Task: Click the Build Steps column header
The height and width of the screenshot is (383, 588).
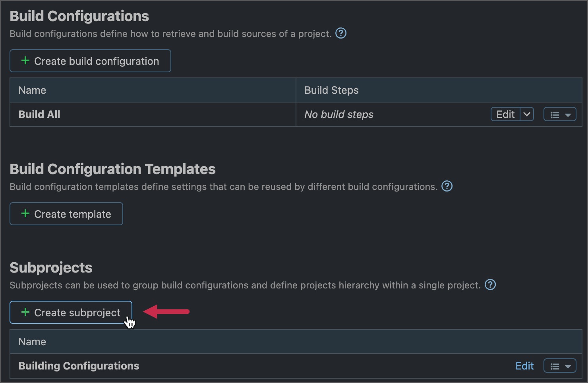Action: coord(331,90)
